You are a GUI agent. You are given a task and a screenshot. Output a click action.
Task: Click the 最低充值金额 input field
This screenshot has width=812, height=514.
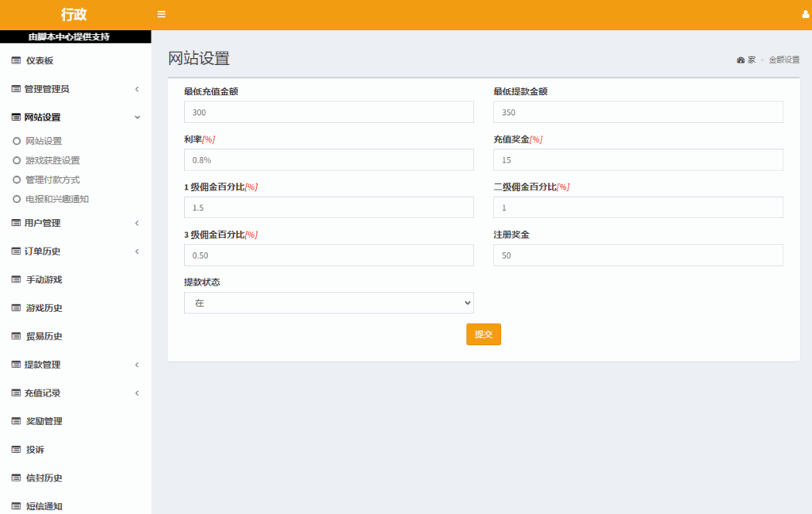pyautogui.click(x=328, y=112)
